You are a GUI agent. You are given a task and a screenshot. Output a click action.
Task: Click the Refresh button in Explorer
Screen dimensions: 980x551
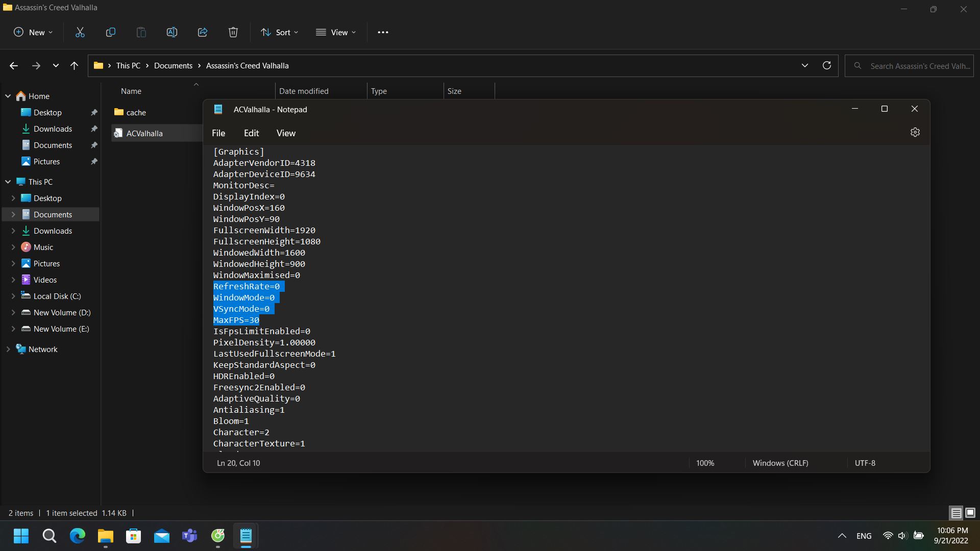pos(826,65)
